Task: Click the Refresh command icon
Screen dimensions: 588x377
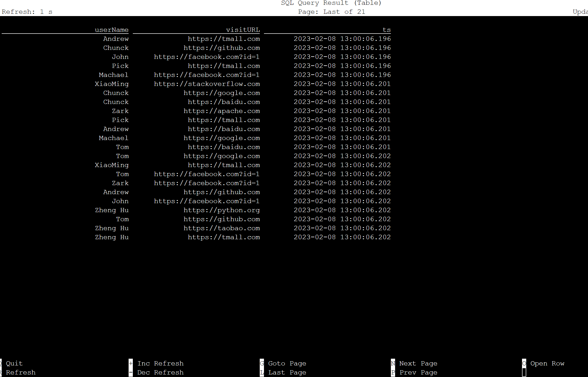Action: [1, 372]
